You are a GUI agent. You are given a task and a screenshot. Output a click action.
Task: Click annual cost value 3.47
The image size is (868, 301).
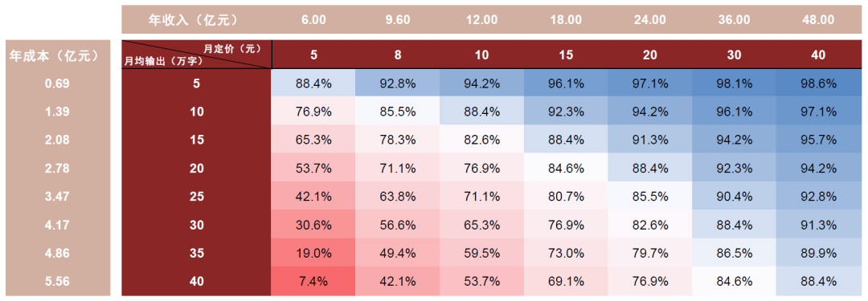point(58,197)
